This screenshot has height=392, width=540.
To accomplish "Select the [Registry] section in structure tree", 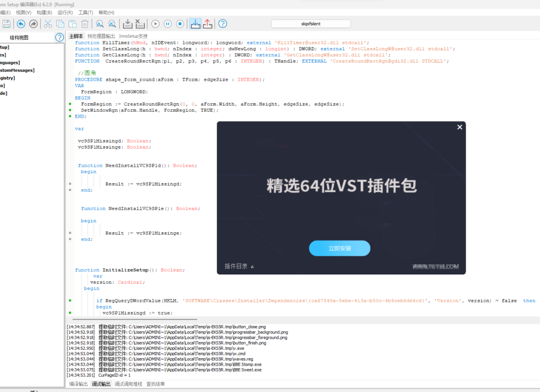I will coord(7,78).
